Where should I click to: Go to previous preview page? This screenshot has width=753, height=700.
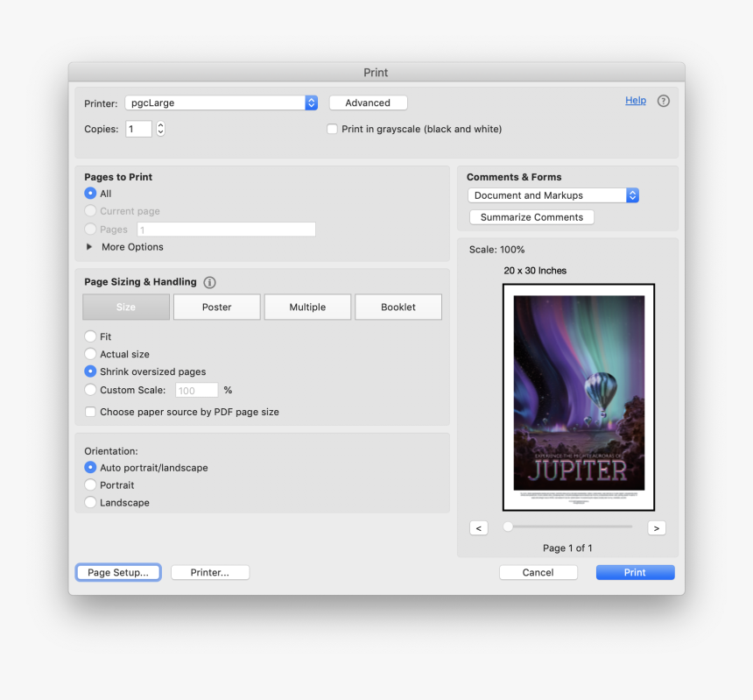[x=479, y=528]
